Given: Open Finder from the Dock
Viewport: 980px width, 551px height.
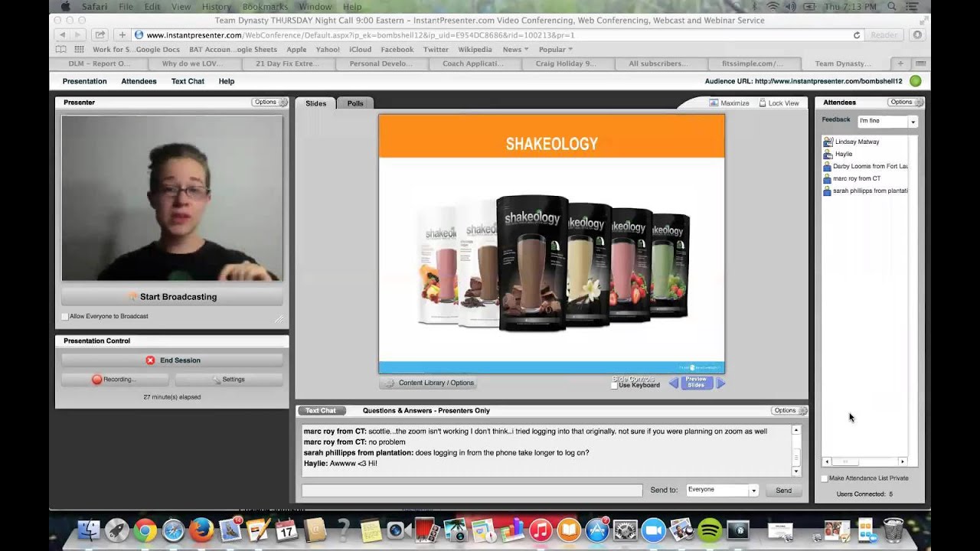Looking at the screenshot, I should pos(89,530).
